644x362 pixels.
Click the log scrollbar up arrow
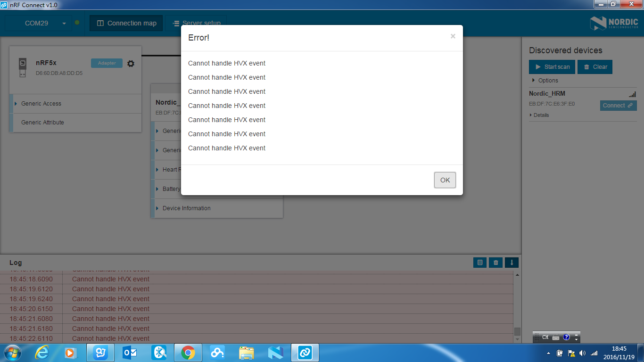[x=517, y=275]
